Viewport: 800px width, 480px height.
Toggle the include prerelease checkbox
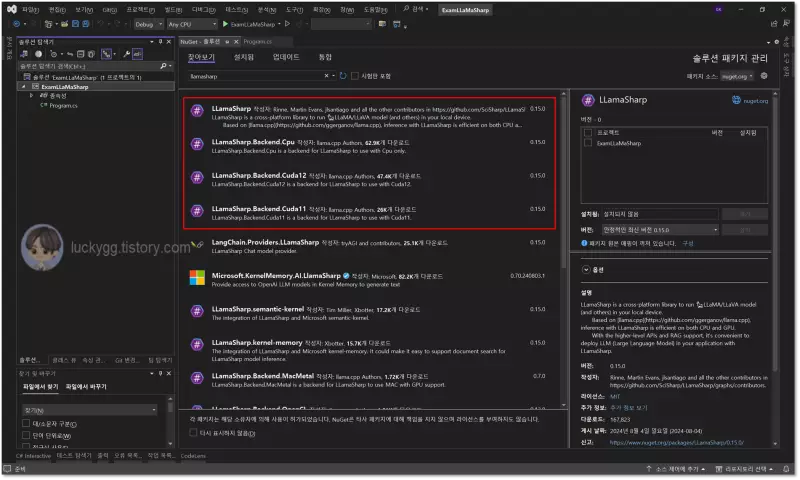click(x=355, y=76)
